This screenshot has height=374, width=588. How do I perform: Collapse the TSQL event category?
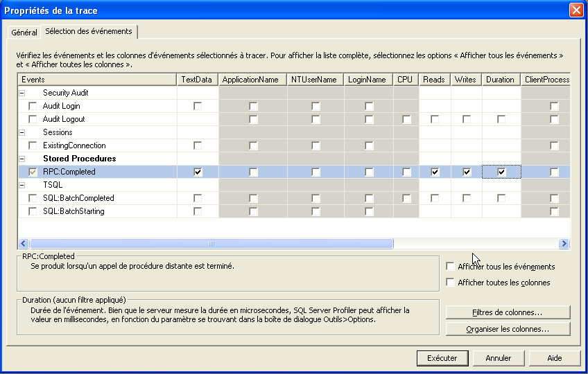pyautogui.click(x=22, y=185)
